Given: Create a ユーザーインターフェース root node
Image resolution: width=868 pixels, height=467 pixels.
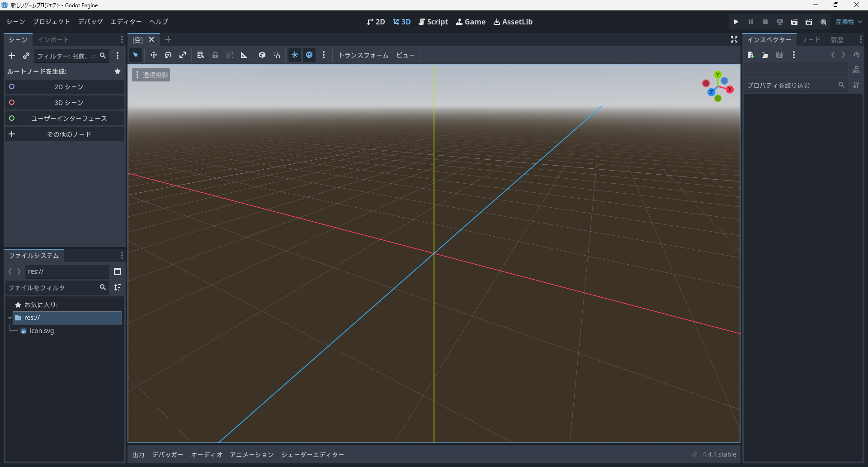Looking at the screenshot, I should [x=65, y=119].
